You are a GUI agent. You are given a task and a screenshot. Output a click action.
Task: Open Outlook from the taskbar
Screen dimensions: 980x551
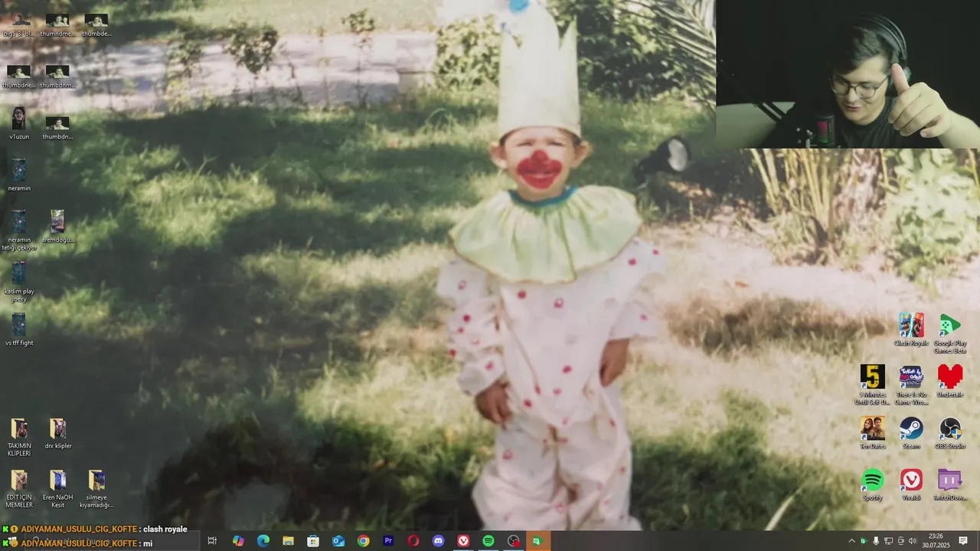pos(338,541)
